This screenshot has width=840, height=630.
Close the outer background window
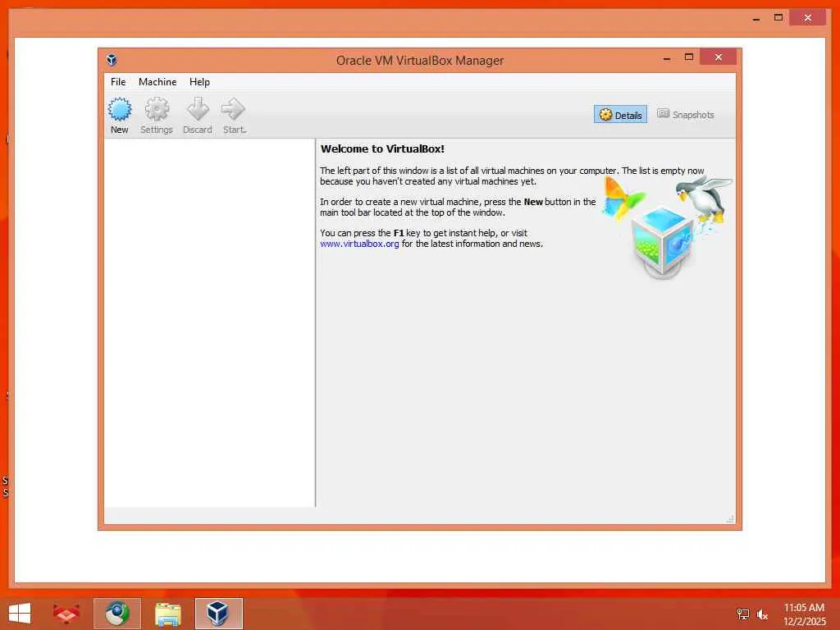tap(808, 18)
